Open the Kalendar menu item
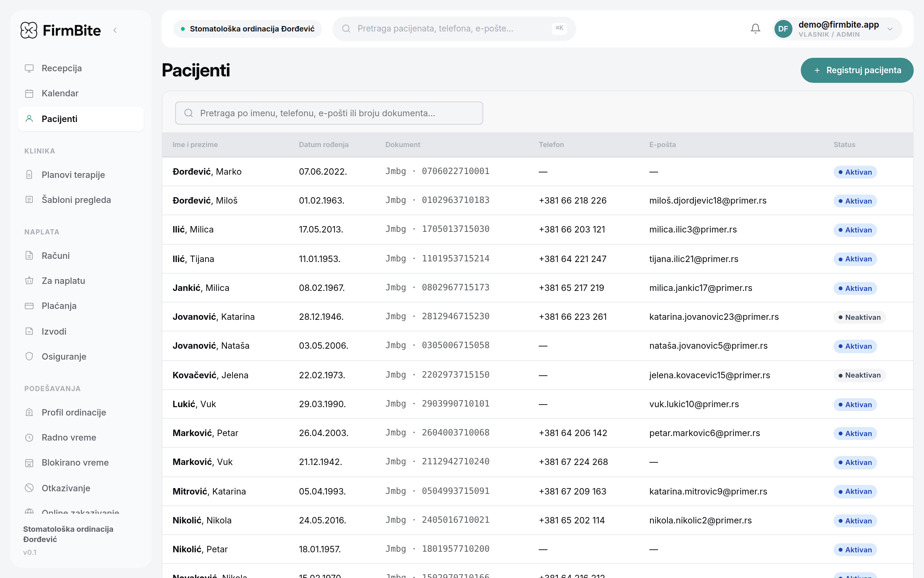This screenshot has width=924, height=578. click(81, 93)
